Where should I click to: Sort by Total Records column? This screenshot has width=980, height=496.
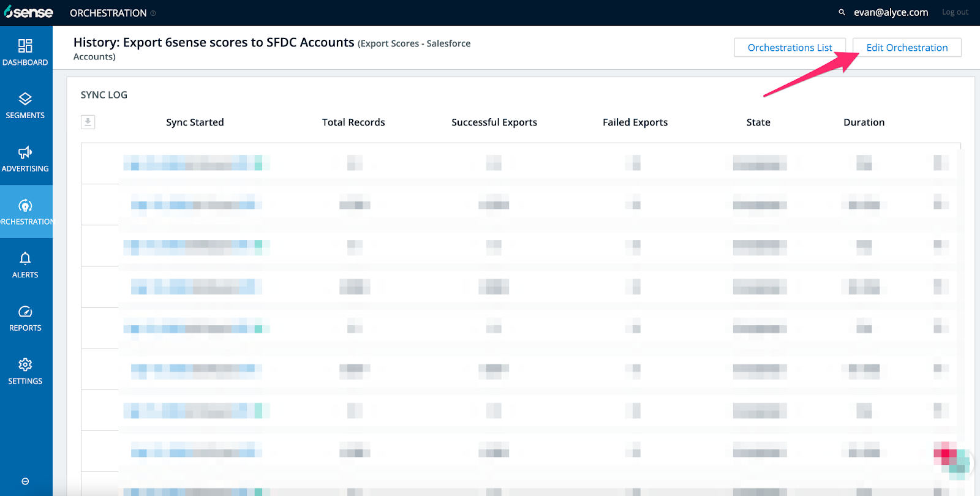coord(353,122)
